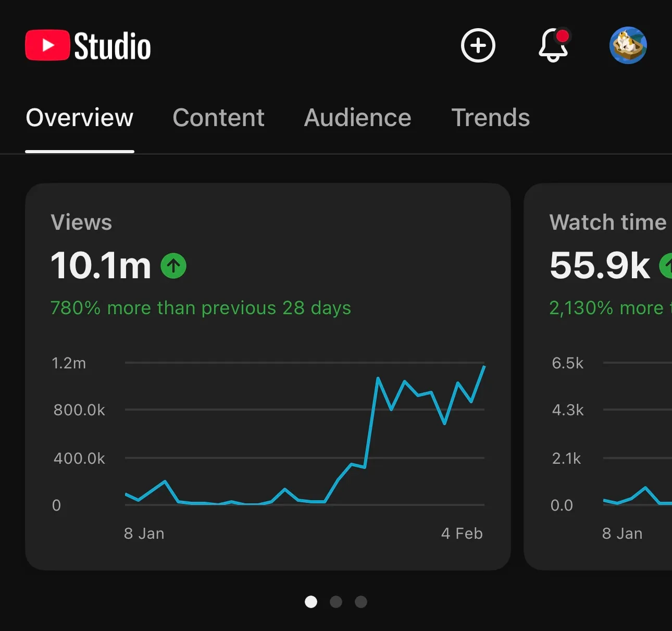672x631 pixels.
Task: Click the 400.0k axis label
Action: (79, 459)
